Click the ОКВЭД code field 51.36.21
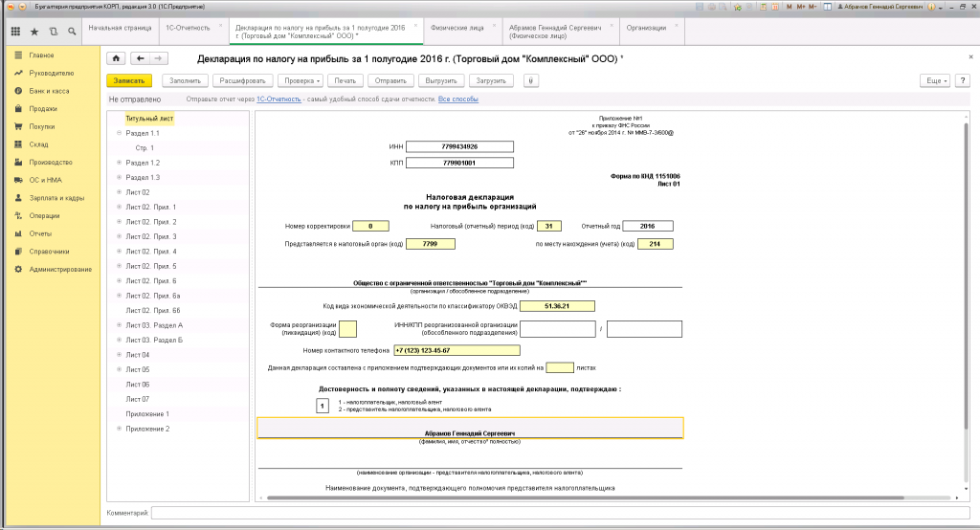 pyautogui.click(x=558, y=306)
